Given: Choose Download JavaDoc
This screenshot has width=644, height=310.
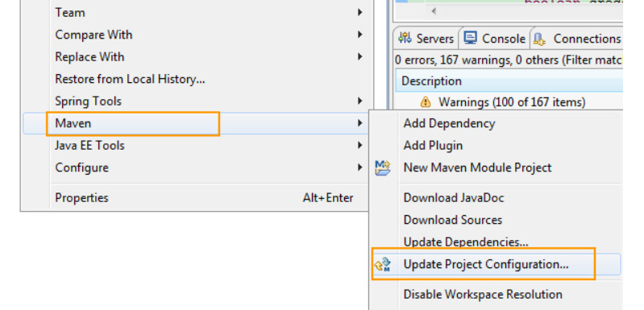Looking at the screenshot, I should (x=497, y=198).
